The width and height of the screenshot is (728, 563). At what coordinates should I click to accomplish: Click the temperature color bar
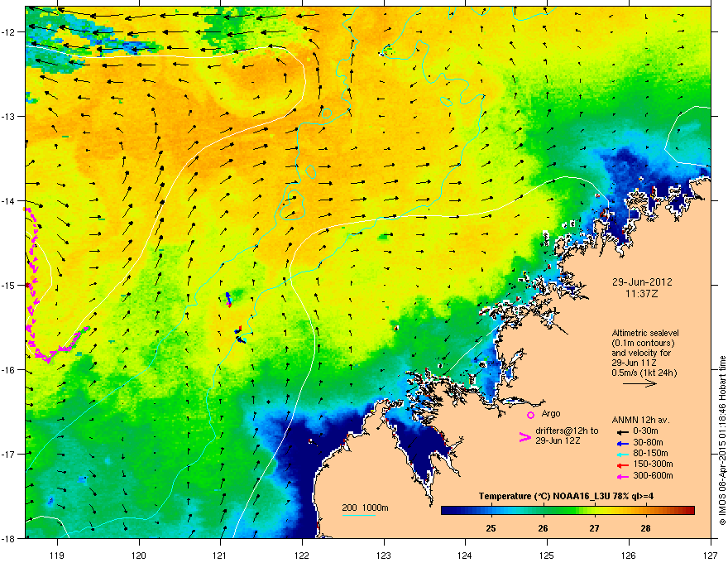(x=568, y=511)
